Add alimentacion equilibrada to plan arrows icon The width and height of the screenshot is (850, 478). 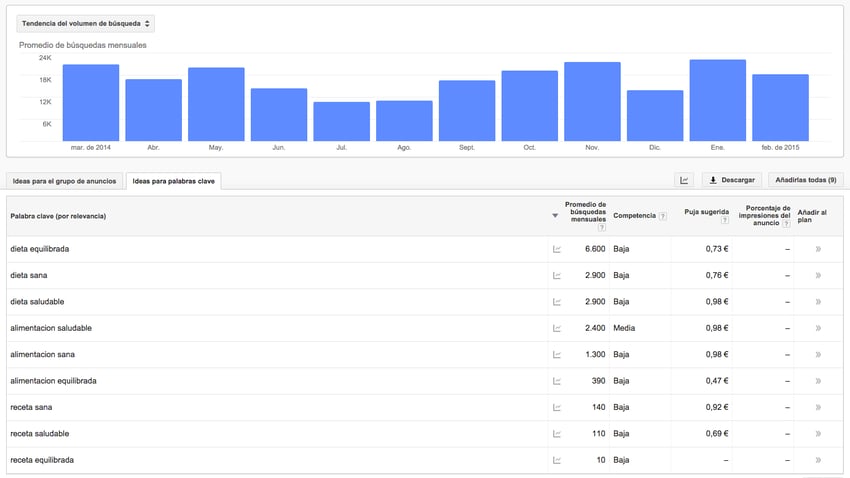(818, 381)
